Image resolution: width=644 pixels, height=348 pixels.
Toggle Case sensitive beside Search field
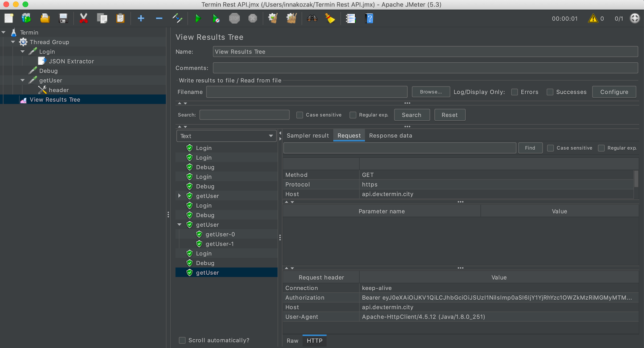click(299, 115)
